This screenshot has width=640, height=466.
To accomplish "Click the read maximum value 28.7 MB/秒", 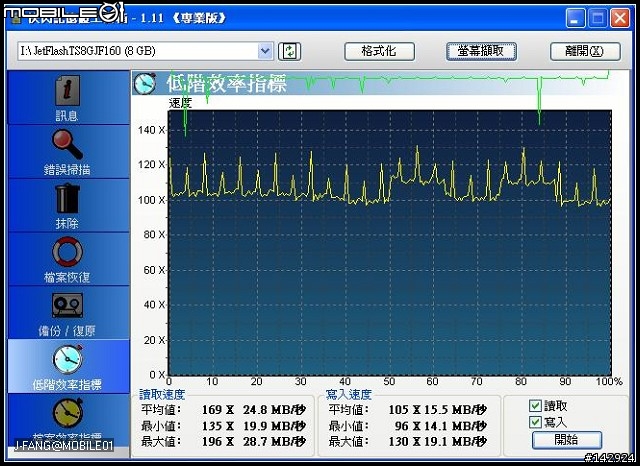I will [274, 442].
